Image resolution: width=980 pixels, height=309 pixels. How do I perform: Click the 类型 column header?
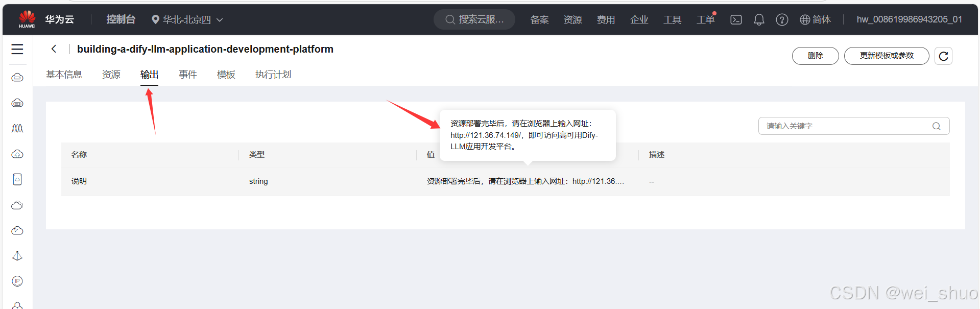click(x=257, y=155)
